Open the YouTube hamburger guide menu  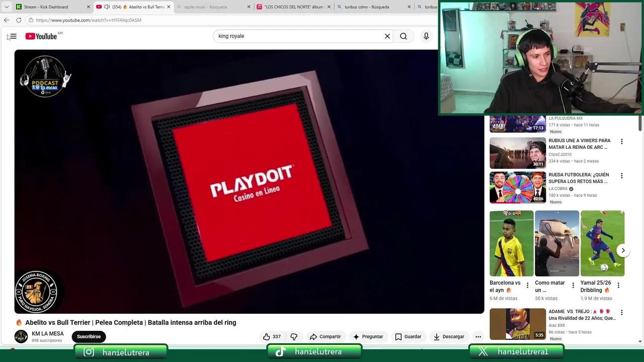pyautogui.click(x=13, y=36)
